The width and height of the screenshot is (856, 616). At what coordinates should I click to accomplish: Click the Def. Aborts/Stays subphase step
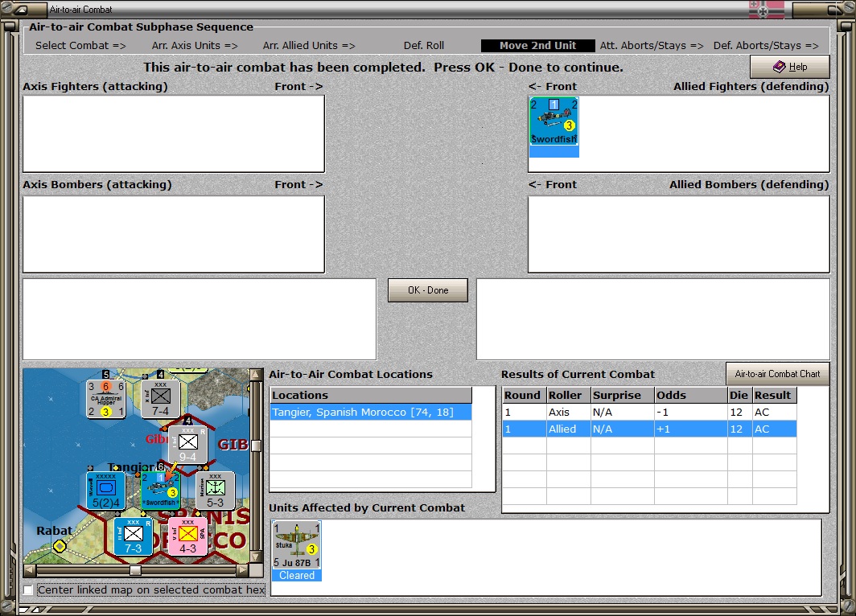pos(766,45)
